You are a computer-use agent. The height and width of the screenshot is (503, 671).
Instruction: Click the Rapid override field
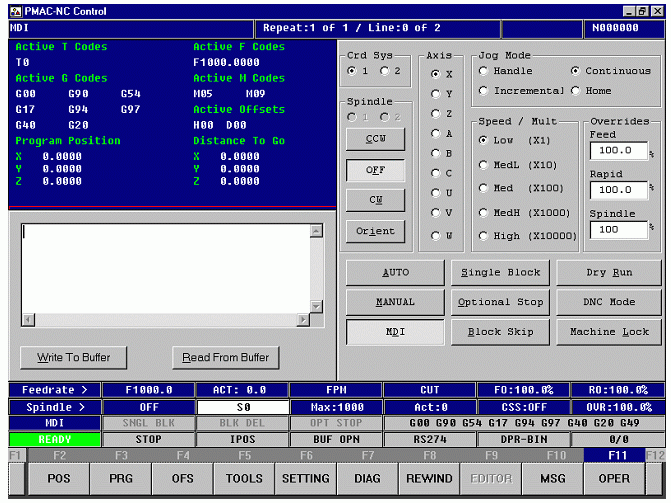[x=619, y=190]
